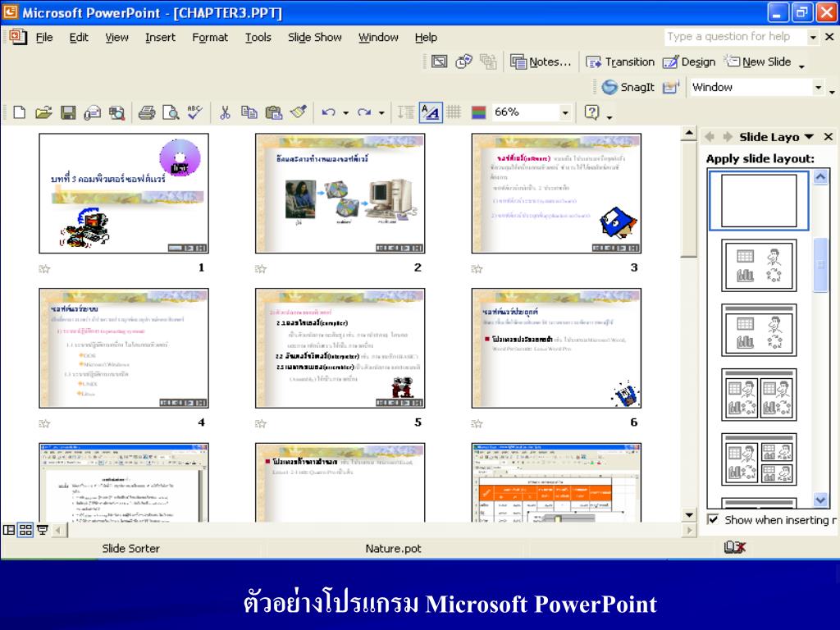Click the New Slide button
Screen dimensions: 840x630
(x=757, y=62)
